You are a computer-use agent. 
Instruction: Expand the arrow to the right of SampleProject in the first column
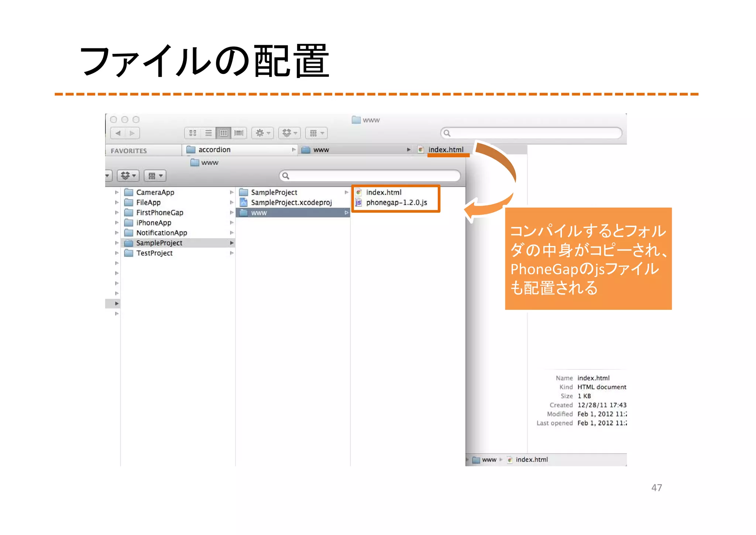click(x=231, y=243)
